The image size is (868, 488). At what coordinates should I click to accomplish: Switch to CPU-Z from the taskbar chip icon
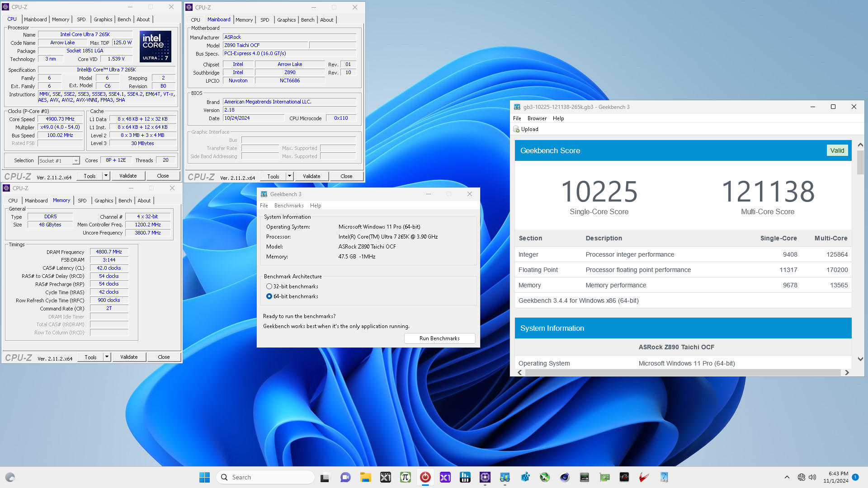485,477
